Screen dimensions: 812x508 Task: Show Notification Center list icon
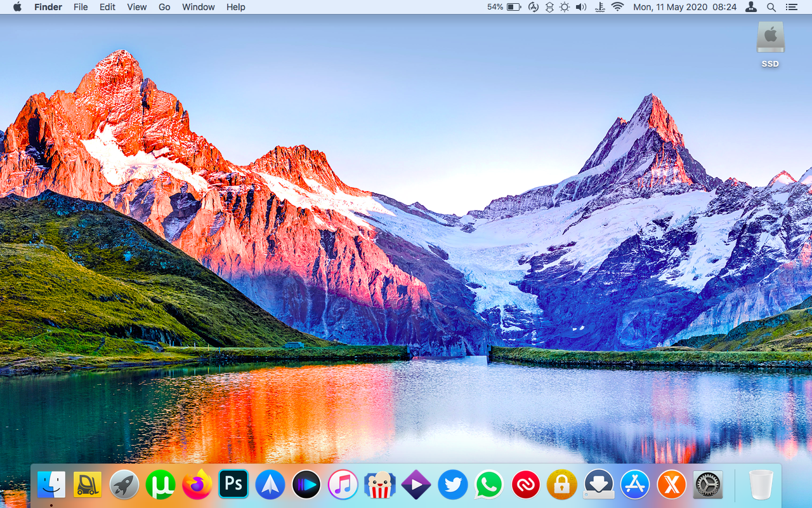point(791,7)
